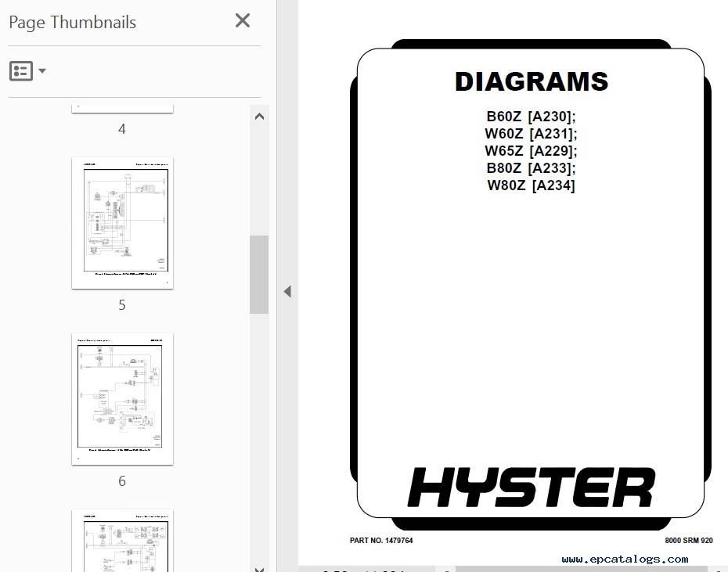
Task: Collapse the navigation pane with the left arrow
Action: (287, 292)
